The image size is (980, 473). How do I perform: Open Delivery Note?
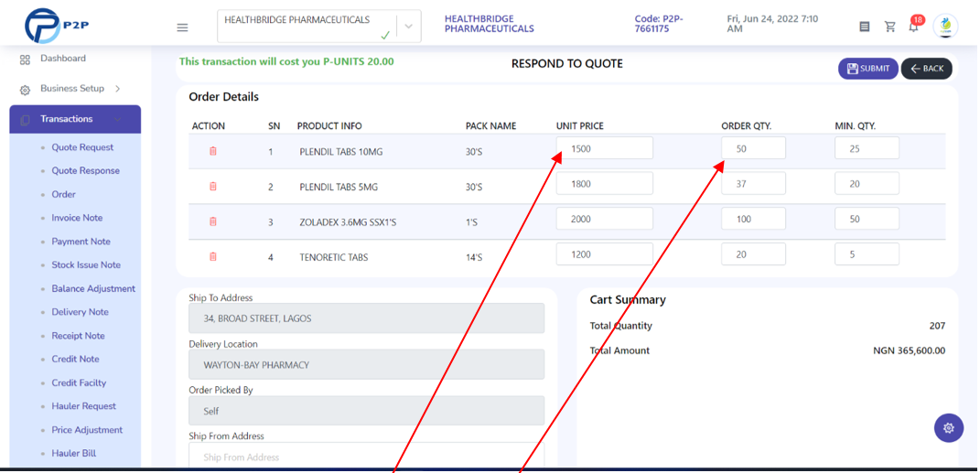[x=80, y=312]
